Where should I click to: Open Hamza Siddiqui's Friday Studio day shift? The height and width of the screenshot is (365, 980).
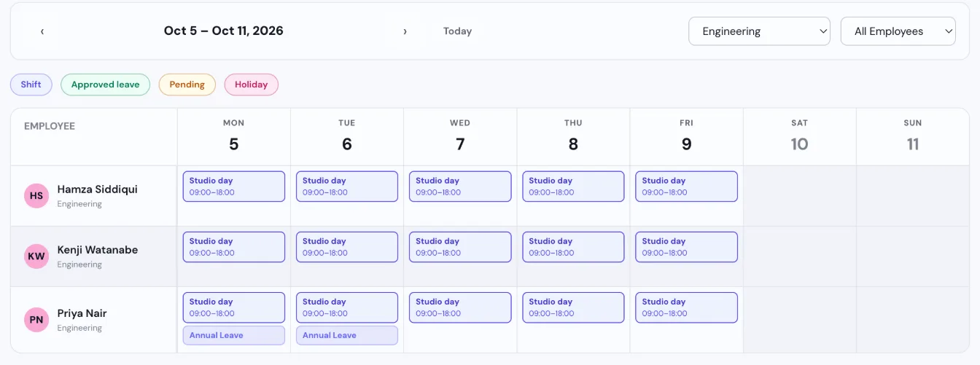tap(686, 187)
